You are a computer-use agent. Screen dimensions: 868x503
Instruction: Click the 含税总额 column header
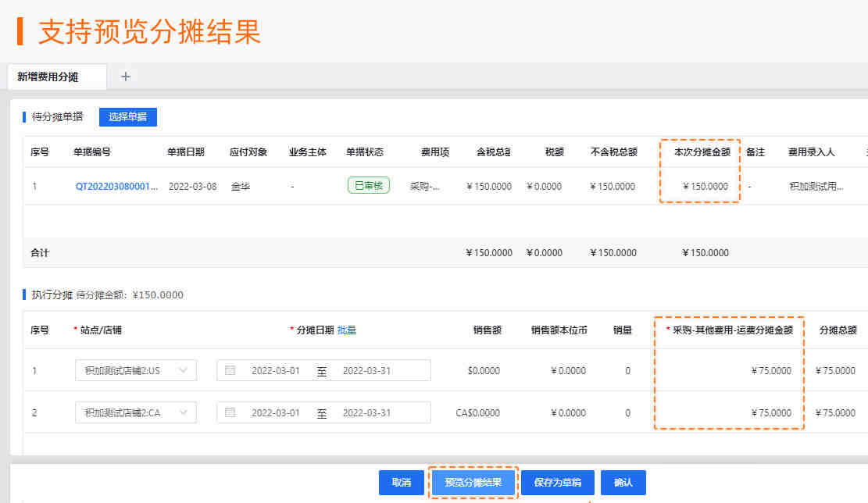tap(493, 152)
